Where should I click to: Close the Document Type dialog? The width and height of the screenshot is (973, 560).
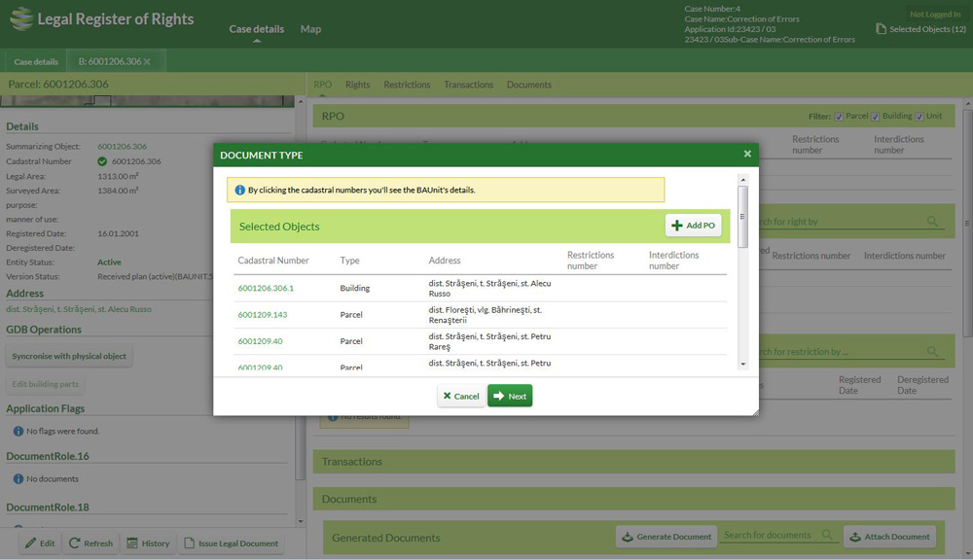point(747,154)
